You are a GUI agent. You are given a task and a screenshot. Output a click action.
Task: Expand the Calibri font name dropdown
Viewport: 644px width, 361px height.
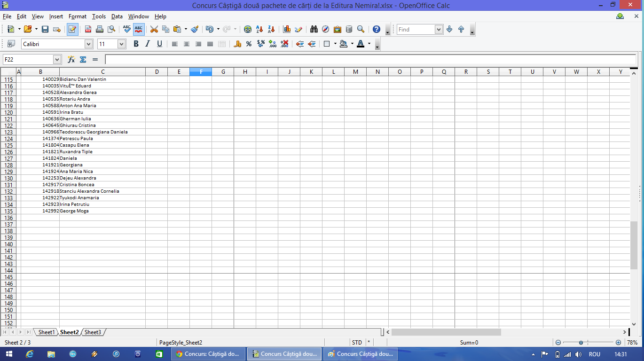[x=88, y=44]
